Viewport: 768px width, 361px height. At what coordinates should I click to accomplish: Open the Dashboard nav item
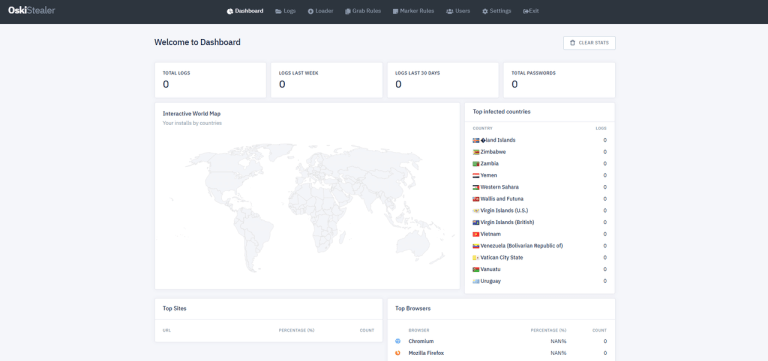point(245,11)
